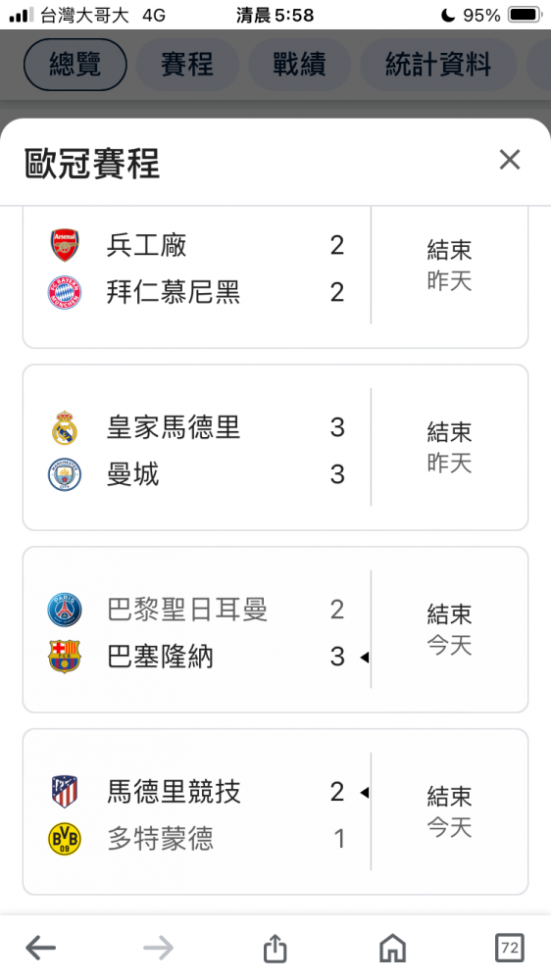Tap the Manchester City crest icon
Viewport: 551px width, 980px height.
coord(65,474)
